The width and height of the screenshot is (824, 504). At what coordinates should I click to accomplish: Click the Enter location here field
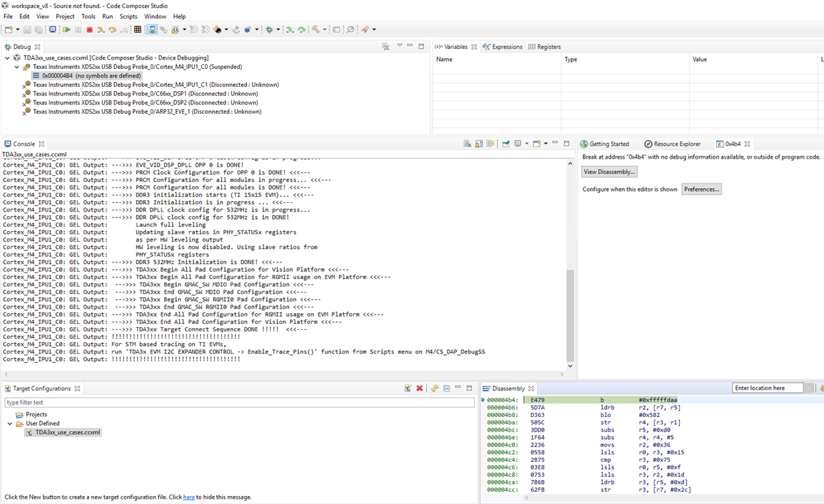[768, 388]
